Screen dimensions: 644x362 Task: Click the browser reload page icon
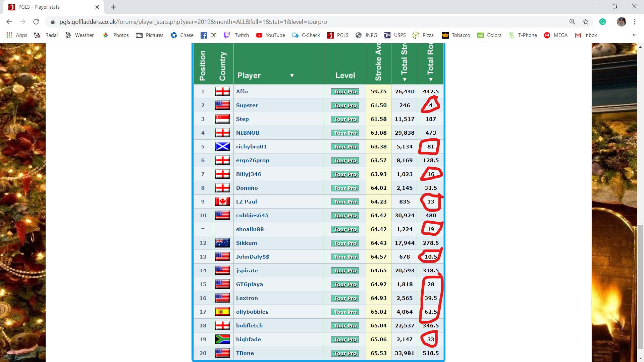tap(36, 22)
